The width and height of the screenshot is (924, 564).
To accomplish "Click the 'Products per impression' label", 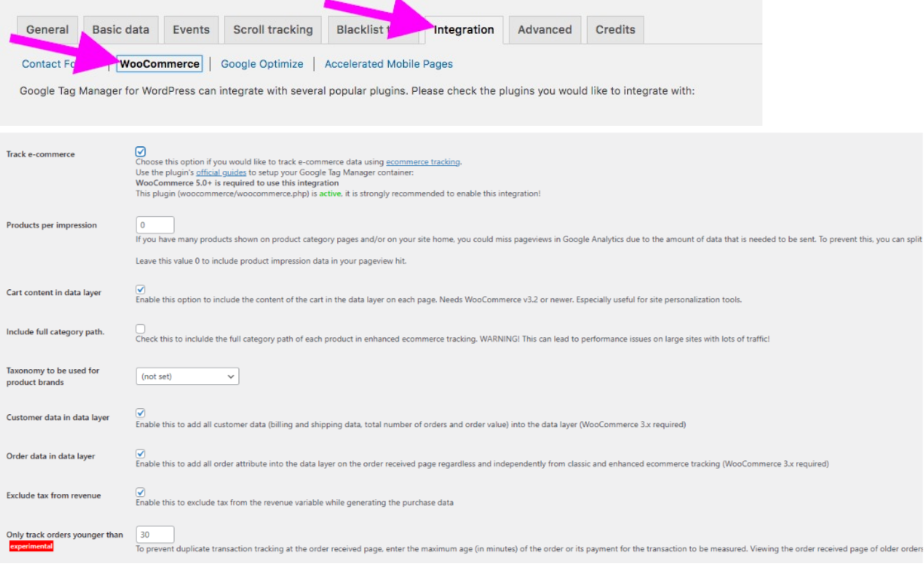I will [x=51, y=225].
